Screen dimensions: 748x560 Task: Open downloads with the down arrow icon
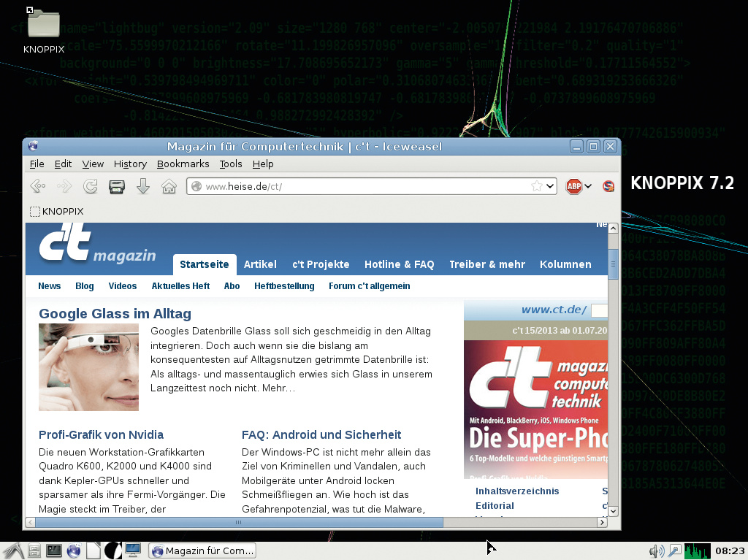pyautogui.click(x=142, y=186)
